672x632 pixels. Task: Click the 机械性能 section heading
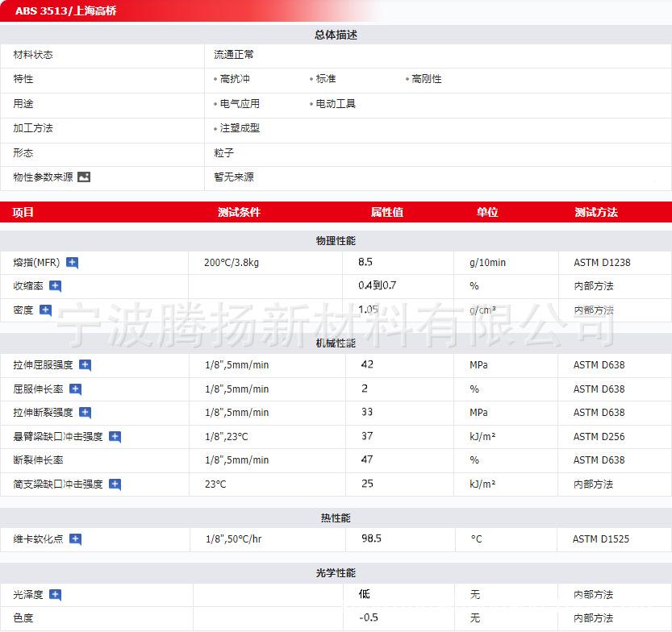[336, 343]
